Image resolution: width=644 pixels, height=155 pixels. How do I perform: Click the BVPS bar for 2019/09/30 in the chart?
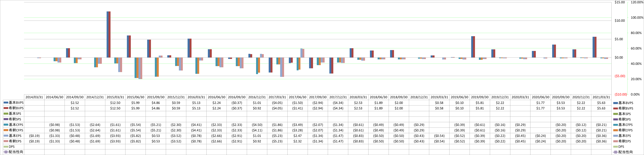point(473,47)
